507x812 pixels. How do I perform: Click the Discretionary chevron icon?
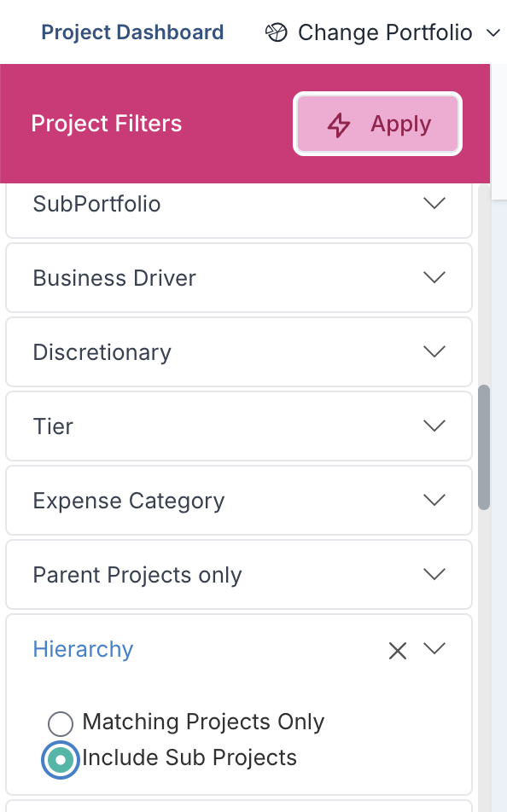(434, 351)
